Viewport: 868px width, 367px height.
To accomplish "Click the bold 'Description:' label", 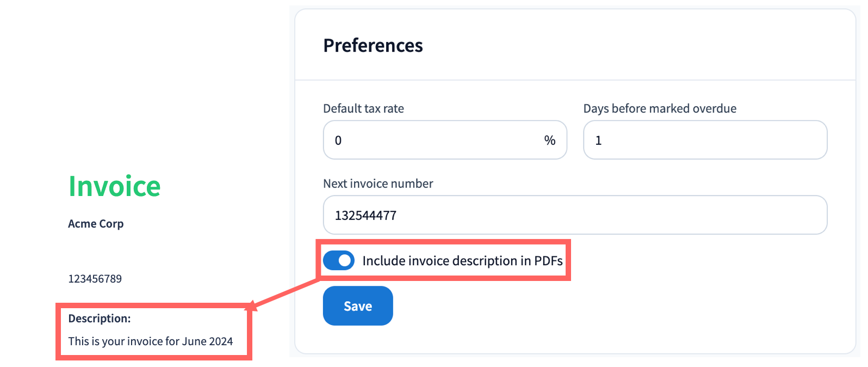I will pos(100,319).
